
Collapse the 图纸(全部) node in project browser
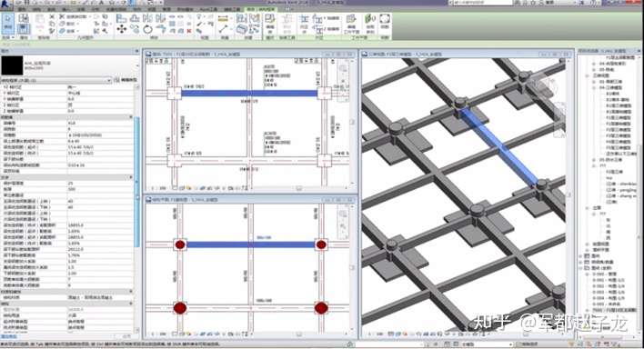click(581, 268)
